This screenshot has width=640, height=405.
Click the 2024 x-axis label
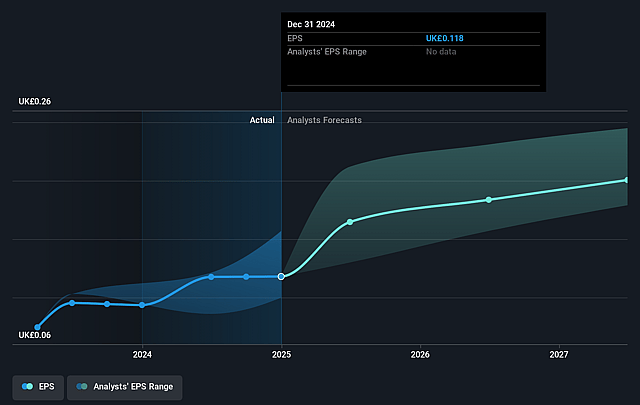coord(142,354)
